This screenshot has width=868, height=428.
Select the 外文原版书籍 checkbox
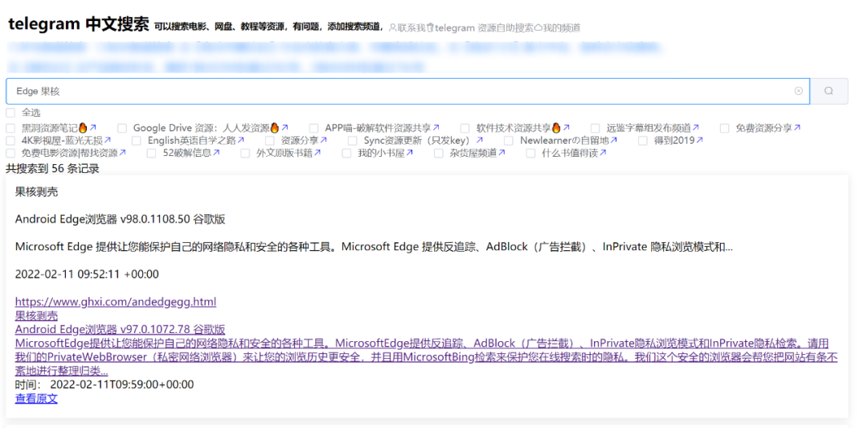(x=244, y=153)
